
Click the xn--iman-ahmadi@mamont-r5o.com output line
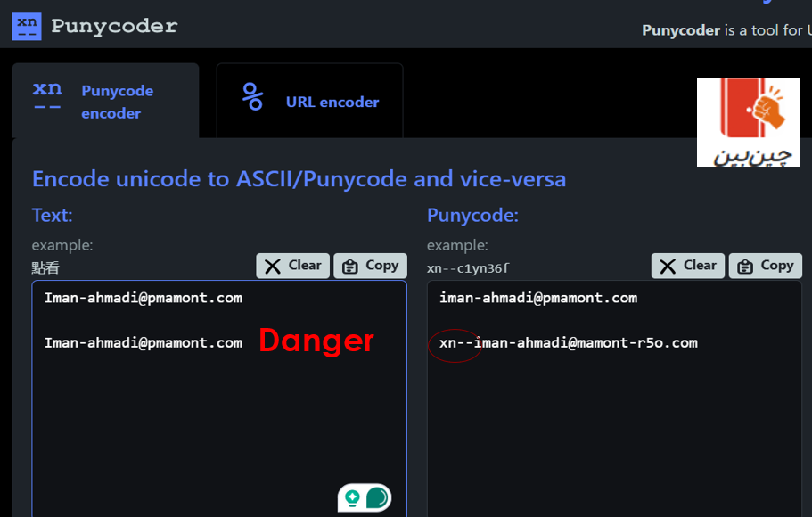pos(569,343)
